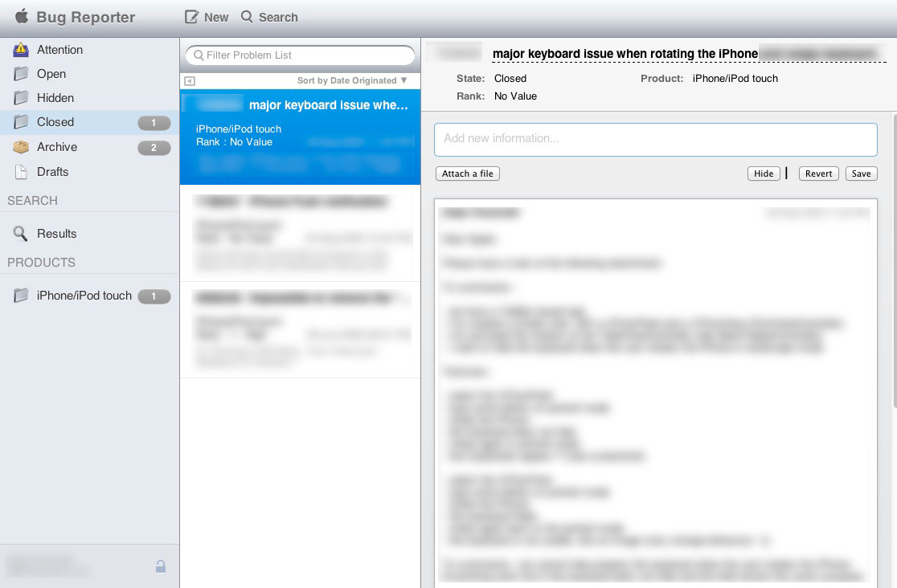Screen dimensions: 897x588
Task: Click the Rank value No Value in details
Action: point(515,96)
